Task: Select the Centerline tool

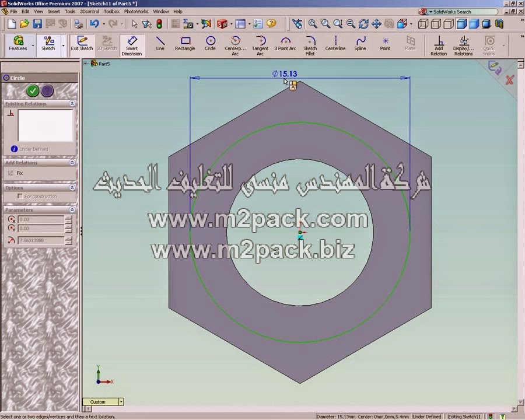Action: coord(335,44)
